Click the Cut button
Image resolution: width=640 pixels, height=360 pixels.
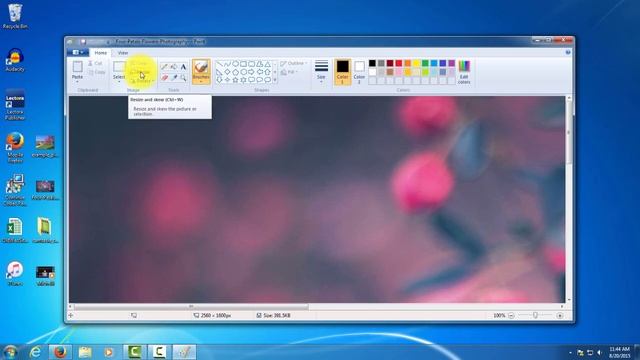point(95,63)
